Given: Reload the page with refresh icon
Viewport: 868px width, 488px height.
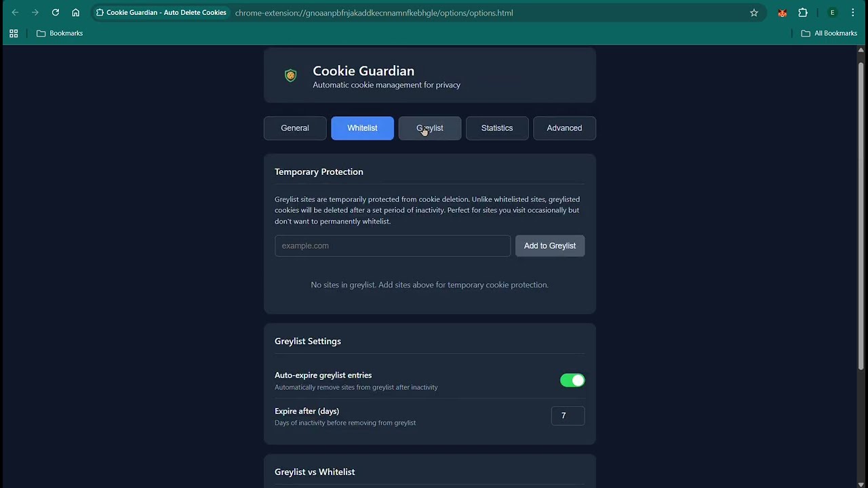Looking at the screenshot, I should (x=56, y=13).
